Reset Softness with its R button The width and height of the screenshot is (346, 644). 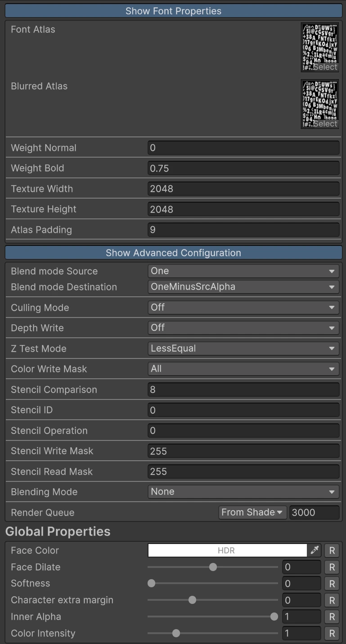click(x=332, y=584)
